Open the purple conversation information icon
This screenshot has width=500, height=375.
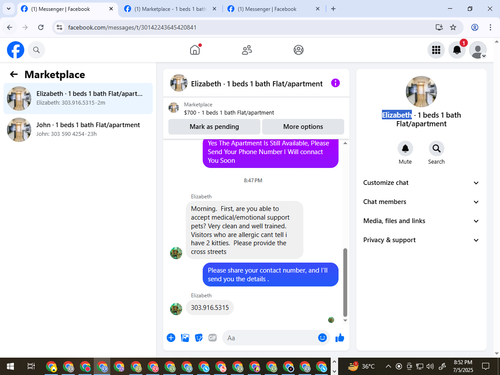335,83
